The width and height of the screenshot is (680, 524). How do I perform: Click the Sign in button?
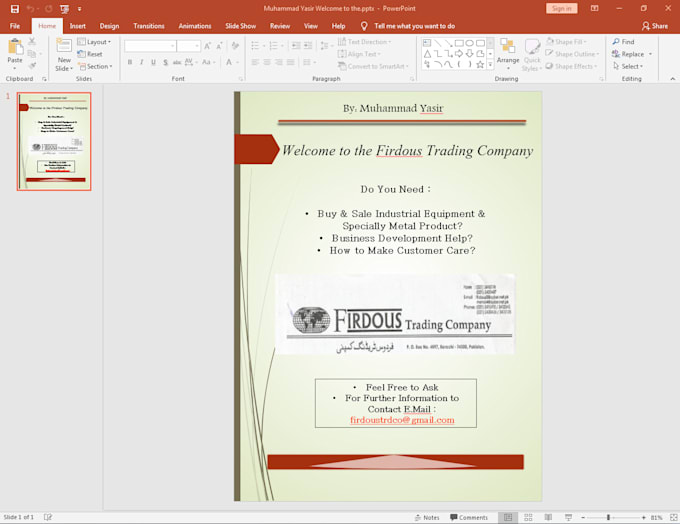tap(562, 9)
